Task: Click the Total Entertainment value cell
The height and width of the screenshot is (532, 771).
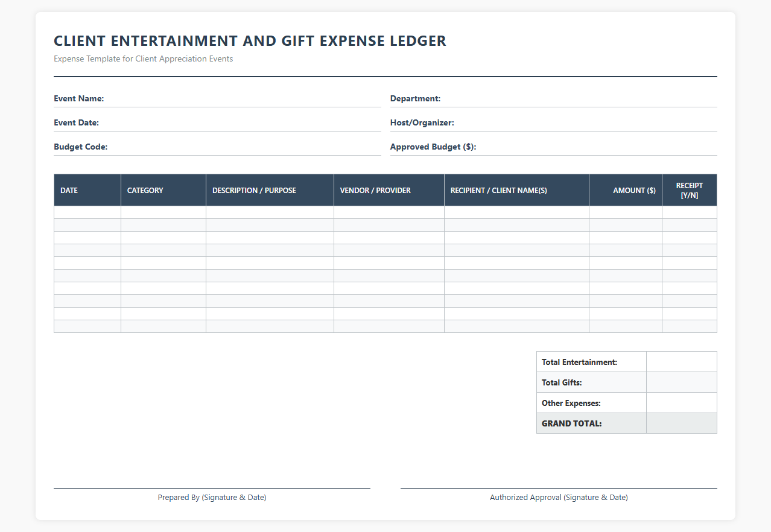Action: pos(682,362)
